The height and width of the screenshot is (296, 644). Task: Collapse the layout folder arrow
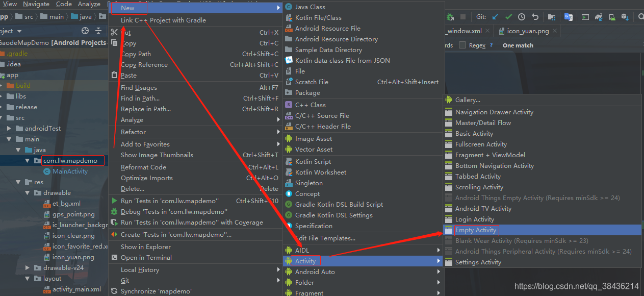pyautogui.click(x=28, y=279)
